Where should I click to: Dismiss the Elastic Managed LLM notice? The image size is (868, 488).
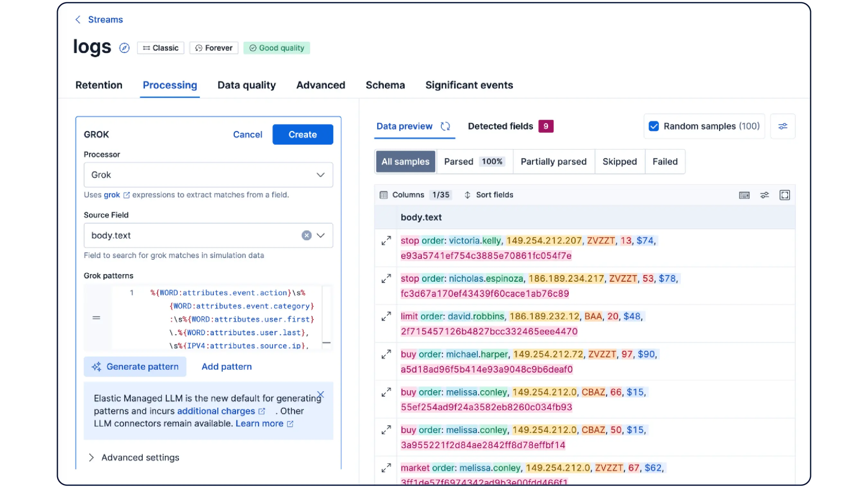[321, 395]
